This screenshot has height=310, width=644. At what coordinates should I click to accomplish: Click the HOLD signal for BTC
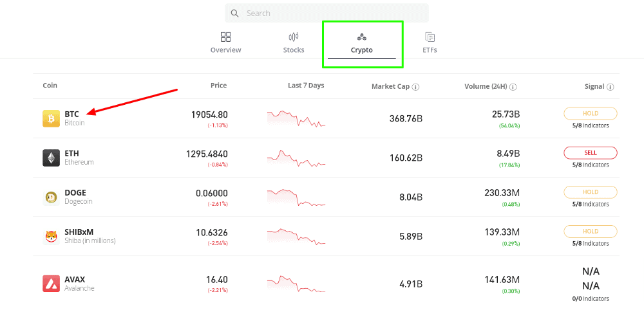pyautogui.click(x=590, y=114)
